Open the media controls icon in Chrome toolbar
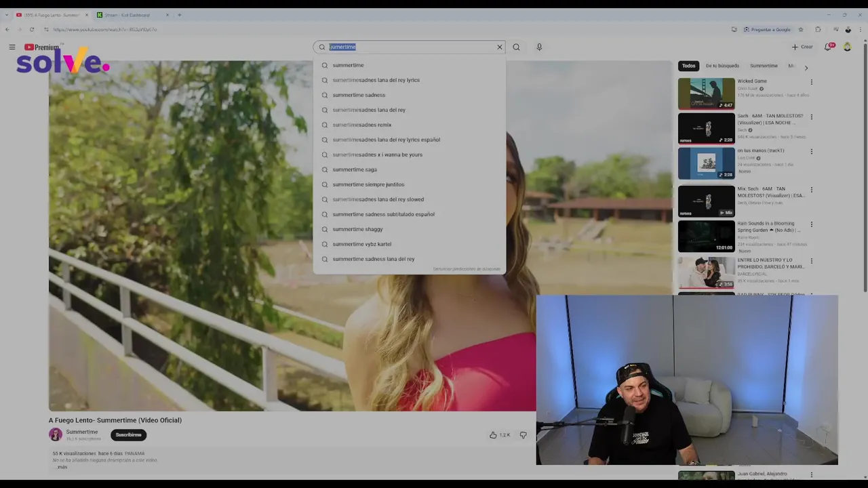Viewport: 868px width, 488px height. 835,29
